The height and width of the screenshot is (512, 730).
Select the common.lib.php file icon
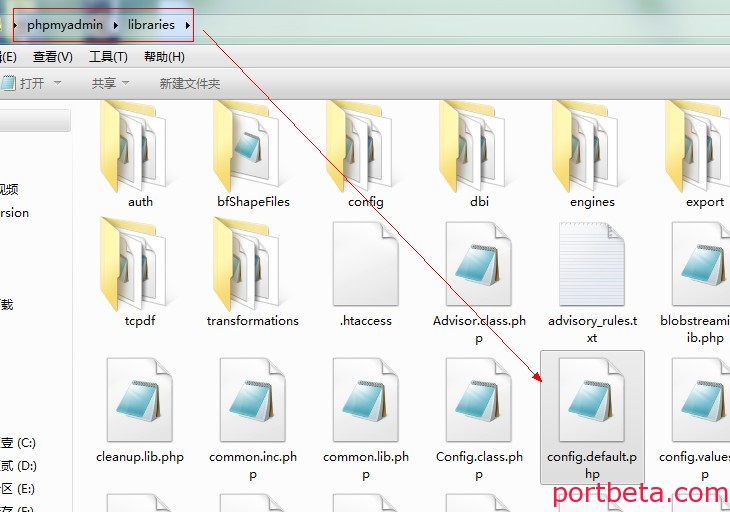pos(365,400)
